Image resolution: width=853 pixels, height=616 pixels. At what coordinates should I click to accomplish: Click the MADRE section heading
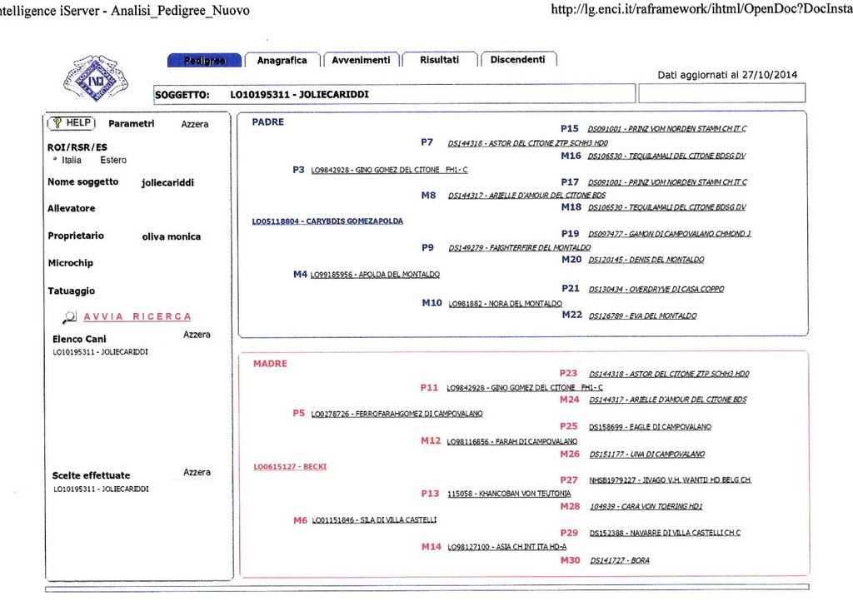(270, 364)
